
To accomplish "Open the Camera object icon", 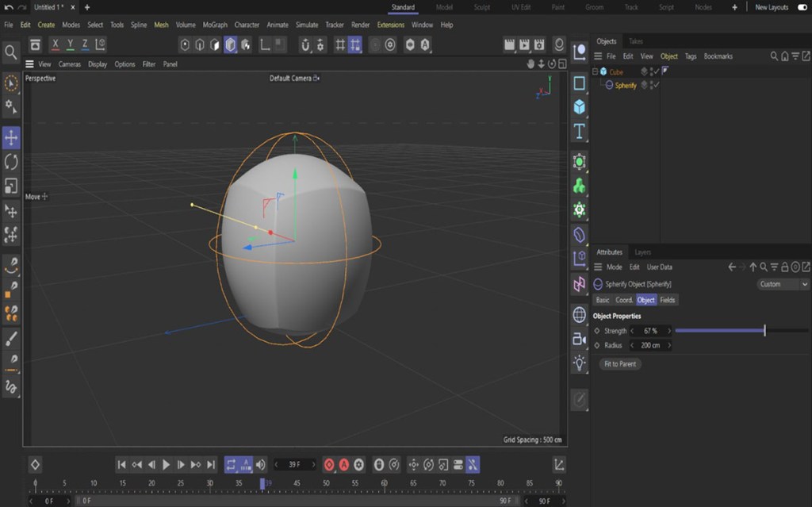I will (x=580, y=340).
